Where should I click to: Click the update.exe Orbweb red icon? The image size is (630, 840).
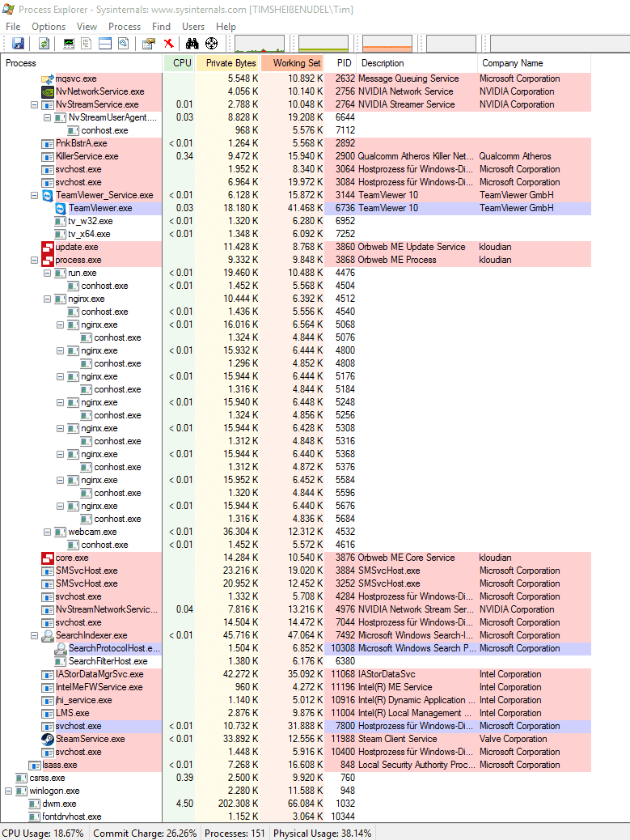[x=47, y=247]
